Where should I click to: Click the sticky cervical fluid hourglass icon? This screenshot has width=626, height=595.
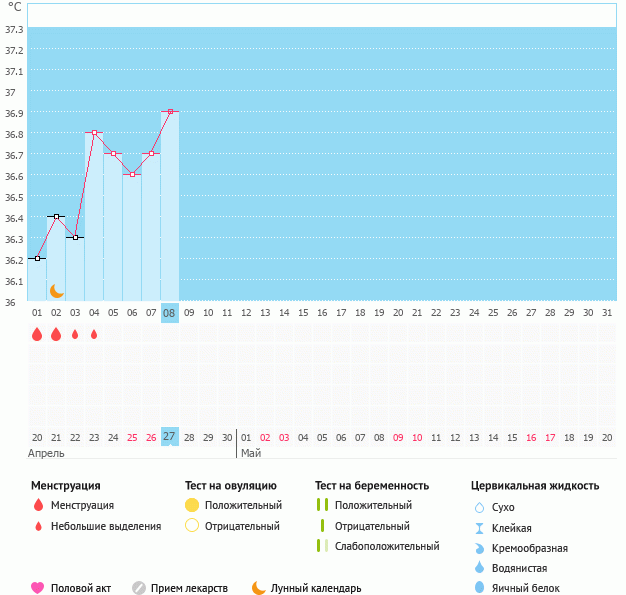[x=479, y=528]
